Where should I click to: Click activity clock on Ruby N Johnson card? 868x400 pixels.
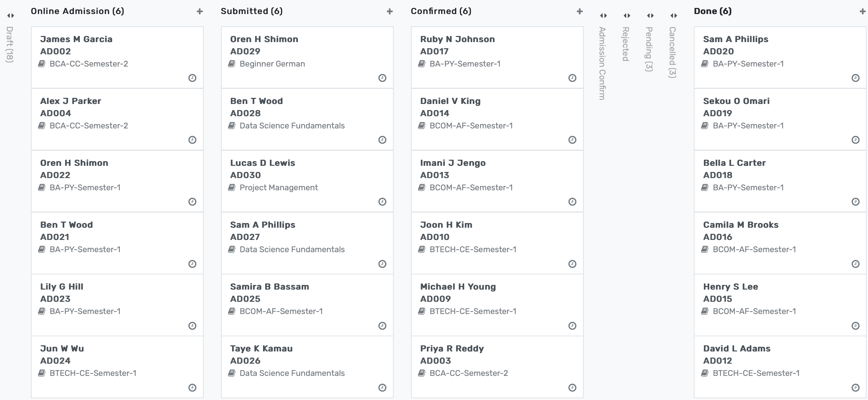tap(572, 78)
